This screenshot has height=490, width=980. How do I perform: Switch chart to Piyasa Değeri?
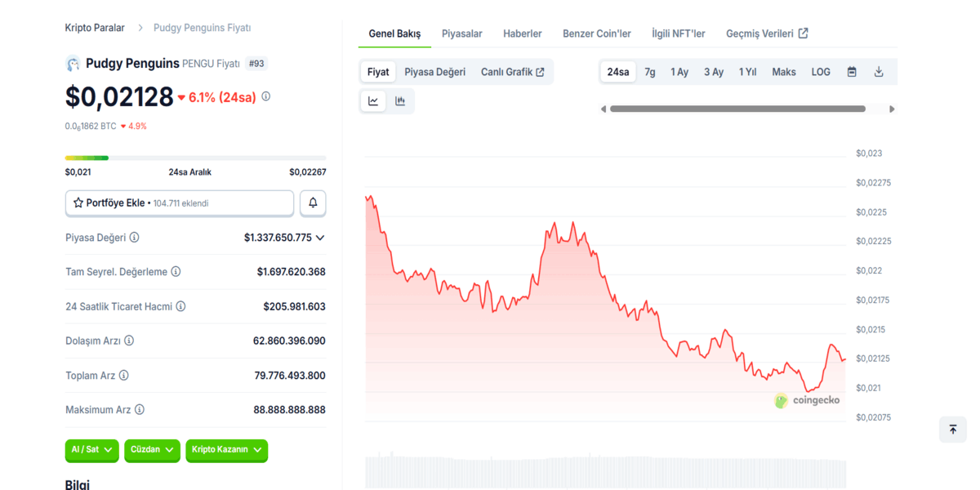click(434, 72)
